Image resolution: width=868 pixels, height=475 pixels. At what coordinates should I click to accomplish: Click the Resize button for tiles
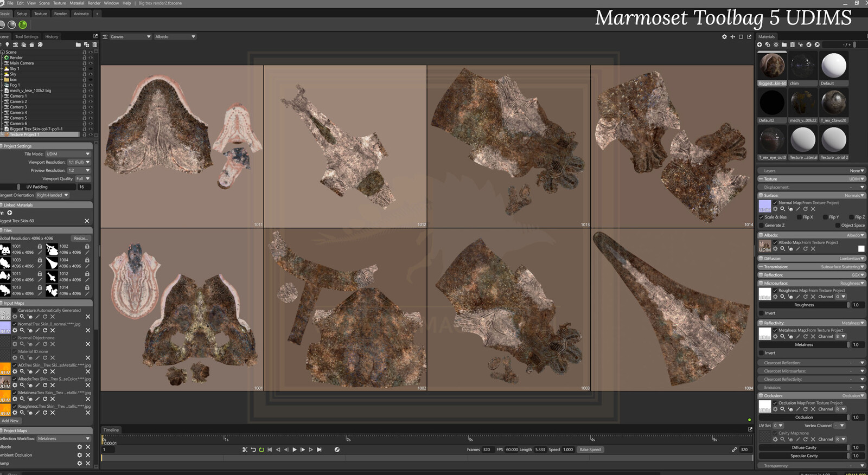[80, 239]
